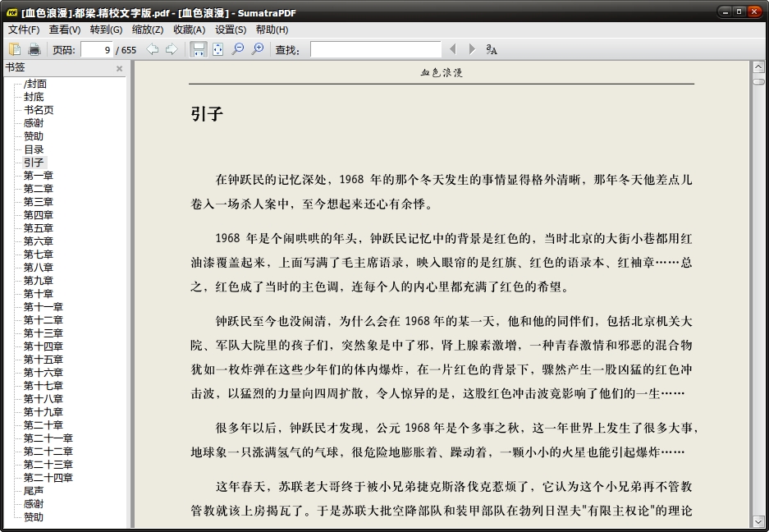The height and width of the screenshot is (532, 769).
Task: Jump to the 第二十章 bookmark
Action: pyautogui.click(x=43, y=425)
